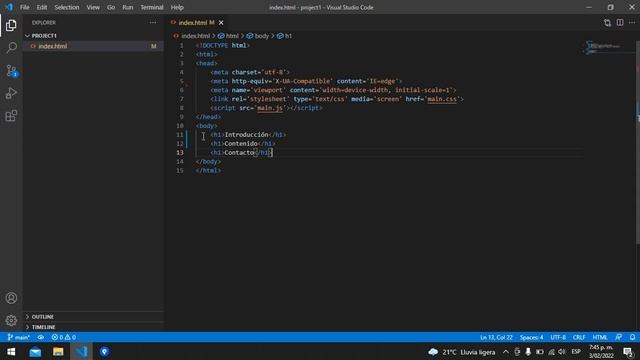Image resolution: width=640 pixels, height=360 pixels.
Task: Change encoding via UTF-8 indicator
Action: [558, 337]
